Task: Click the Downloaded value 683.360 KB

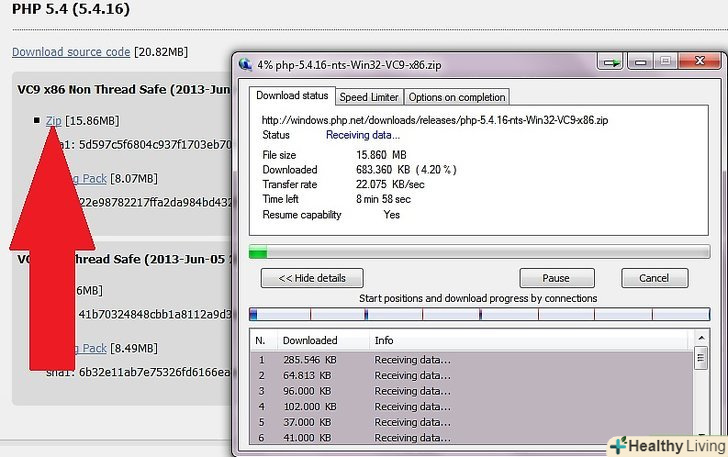Action: [406, 170]
